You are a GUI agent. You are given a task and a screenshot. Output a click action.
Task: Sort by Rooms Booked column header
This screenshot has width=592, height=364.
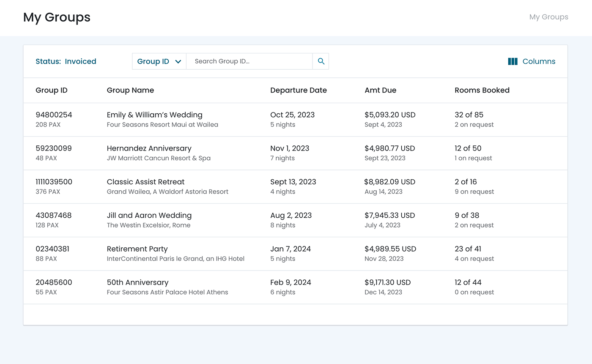click(482, 90)
